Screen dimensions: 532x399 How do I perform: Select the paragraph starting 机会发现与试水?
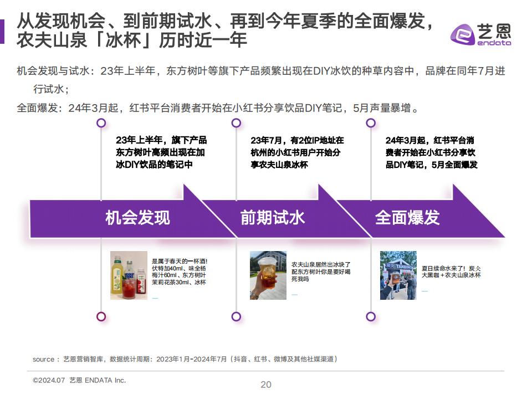[x=261, y=80]
